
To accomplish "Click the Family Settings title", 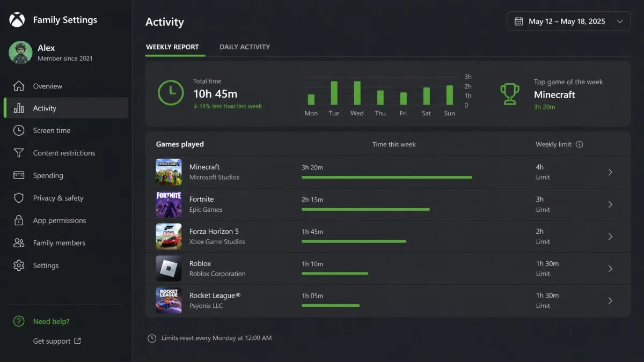I will tap(65, 20).
